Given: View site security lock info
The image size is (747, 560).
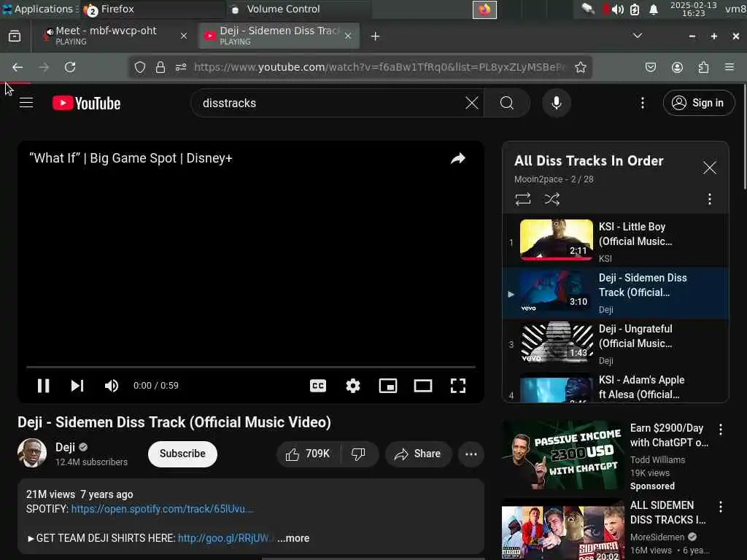Looking at the screenshot, I should tap(160, 67).
